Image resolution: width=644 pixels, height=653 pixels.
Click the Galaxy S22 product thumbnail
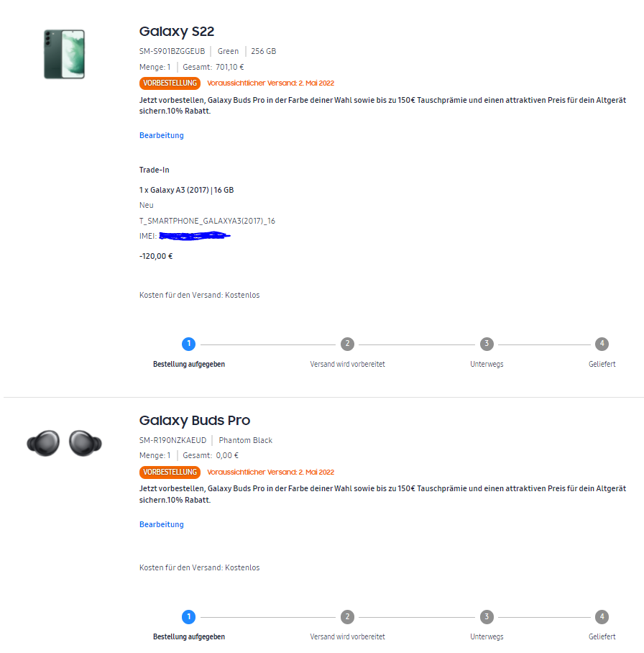click(64, 54)
